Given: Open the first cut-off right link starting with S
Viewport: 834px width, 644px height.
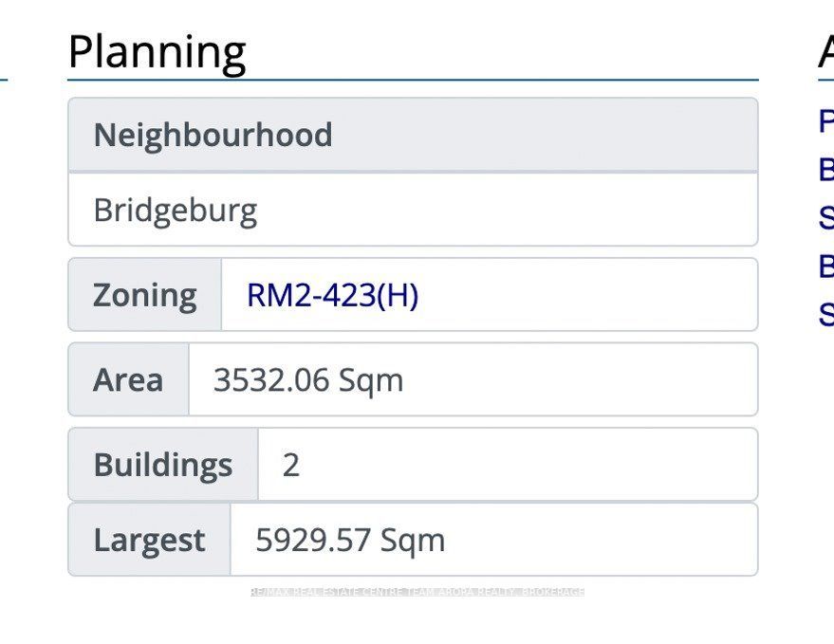Looking at the screenshot, I should (x=826, y=217).
